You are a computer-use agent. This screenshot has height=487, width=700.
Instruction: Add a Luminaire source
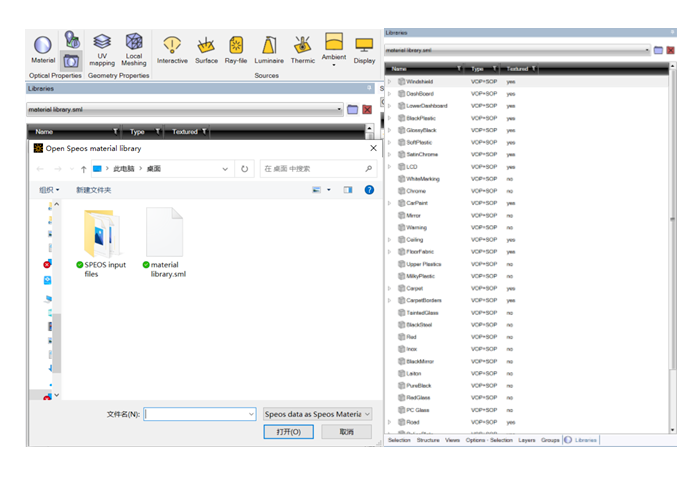[268, 48]
